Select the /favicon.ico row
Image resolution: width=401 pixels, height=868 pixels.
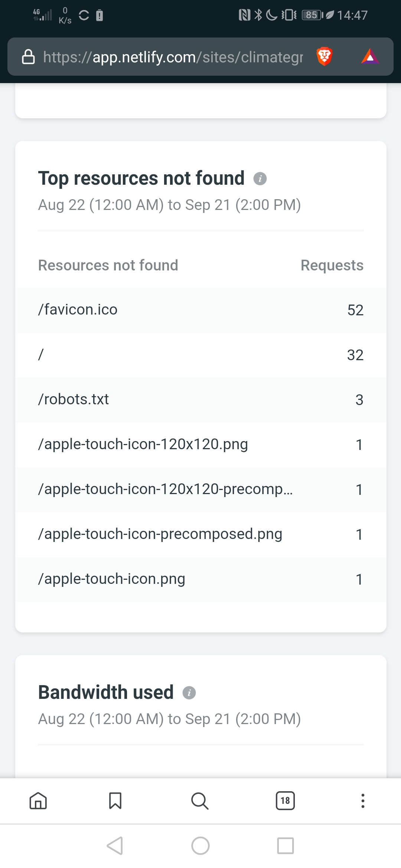(200, 310)
